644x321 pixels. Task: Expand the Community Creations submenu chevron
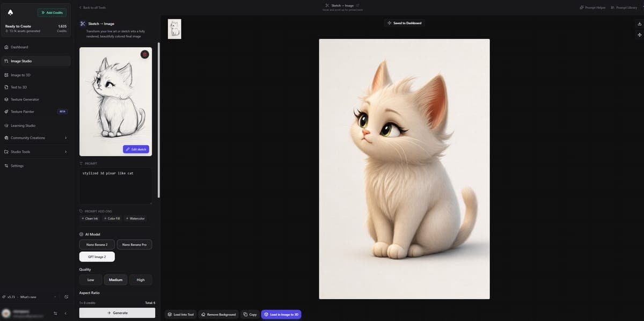tap(65, 138)
